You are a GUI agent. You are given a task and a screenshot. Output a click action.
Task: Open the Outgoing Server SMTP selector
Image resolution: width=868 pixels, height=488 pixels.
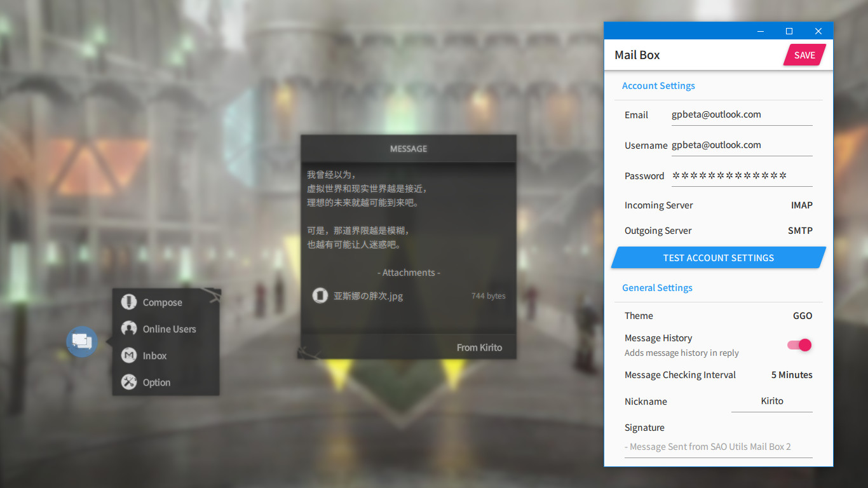point(800,230)
